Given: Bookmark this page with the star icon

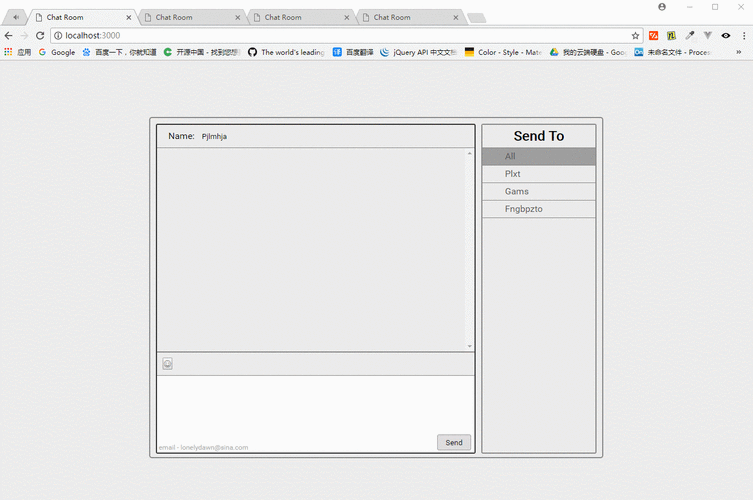Looking at the screenshot, I should point(635,35).
